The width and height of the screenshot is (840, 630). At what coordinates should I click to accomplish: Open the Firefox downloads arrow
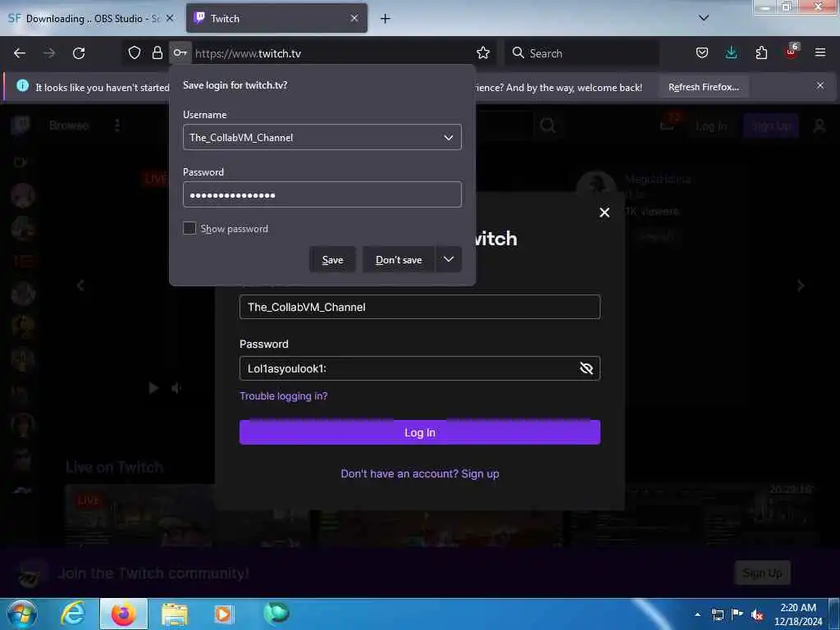point(731,53)
